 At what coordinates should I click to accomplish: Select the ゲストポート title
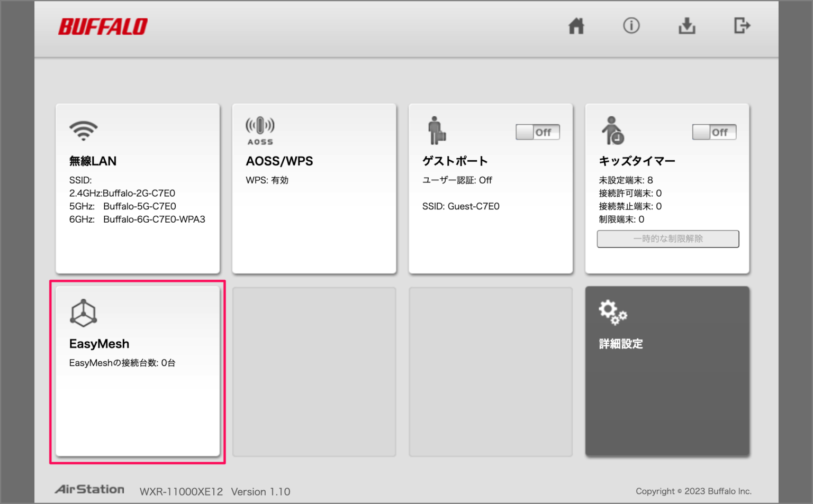tap(455, 161)
